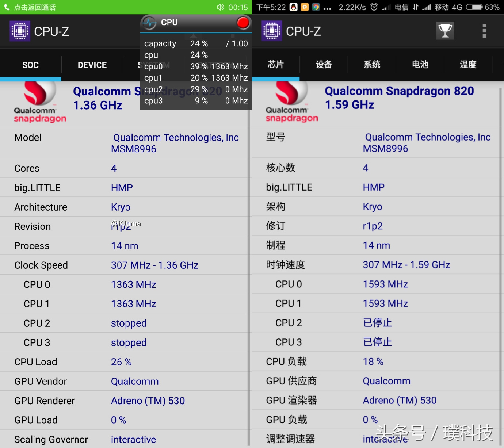Tap the battery icon showing 63%
Image resolution: width=504 pixels, height=448 pixels.
(x=474, y=7)
